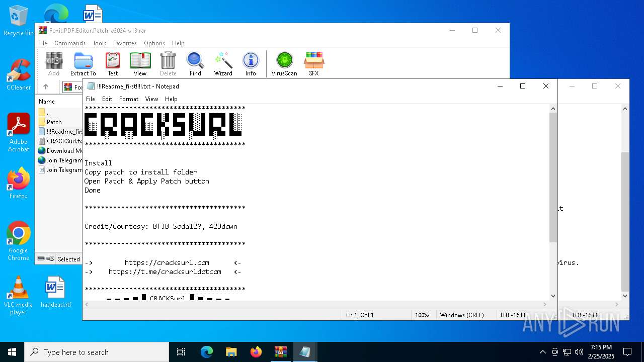Select the CRACKSurl.txt file entry
The width and height of the screenshot is (644, 362).
pyautogui.click(x=59, y=141)
